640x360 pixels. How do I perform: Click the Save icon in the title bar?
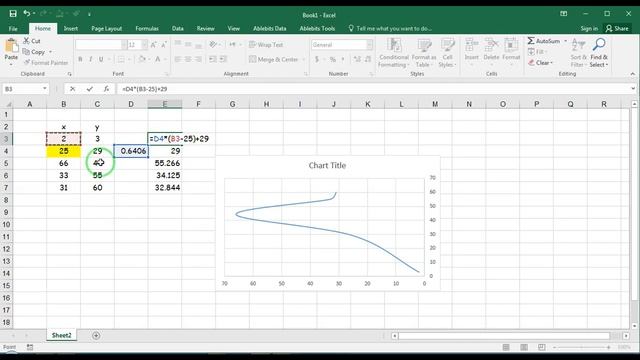pyautogui.click(x=13, y=13)
